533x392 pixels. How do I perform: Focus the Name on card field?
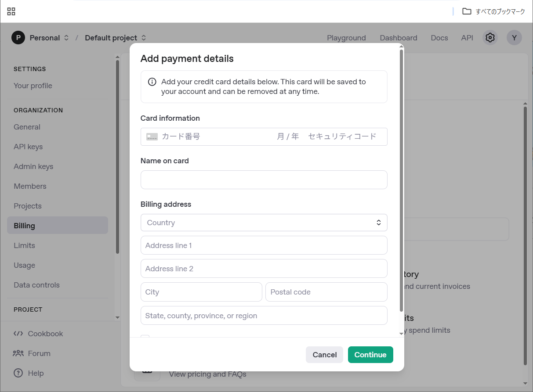pos(264,180)
